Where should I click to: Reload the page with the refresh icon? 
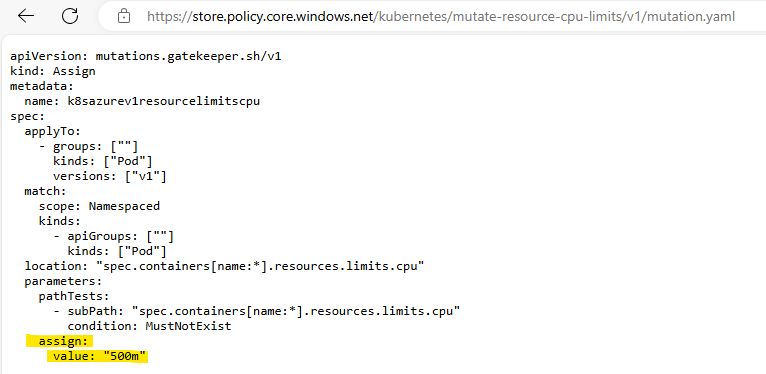(x=70, y=17)
